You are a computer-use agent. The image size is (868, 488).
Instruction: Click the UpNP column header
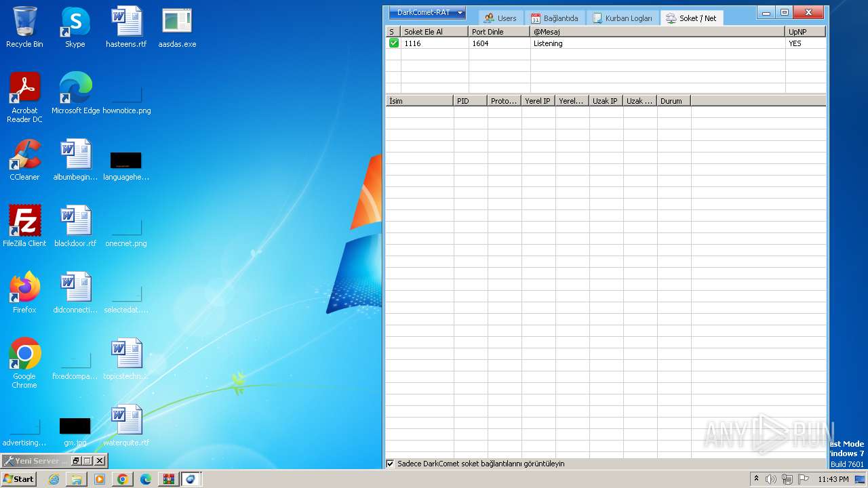pyautogui.click(x=806, y=32)
